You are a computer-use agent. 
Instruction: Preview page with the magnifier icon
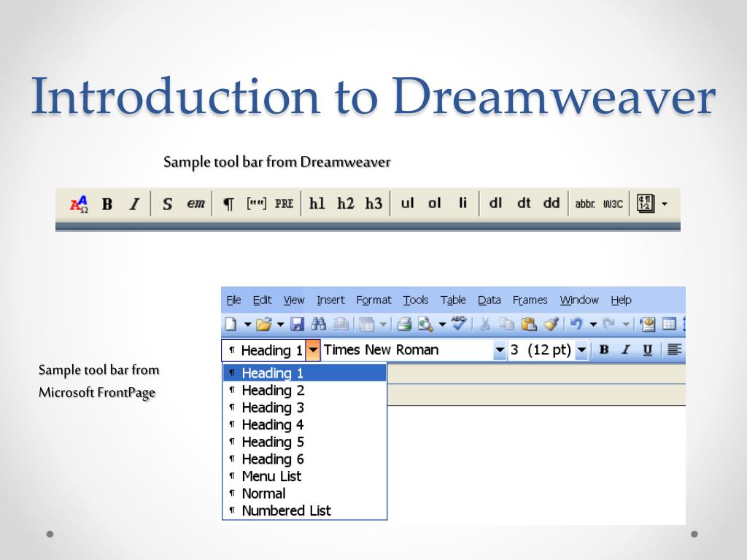pos(425,324)
